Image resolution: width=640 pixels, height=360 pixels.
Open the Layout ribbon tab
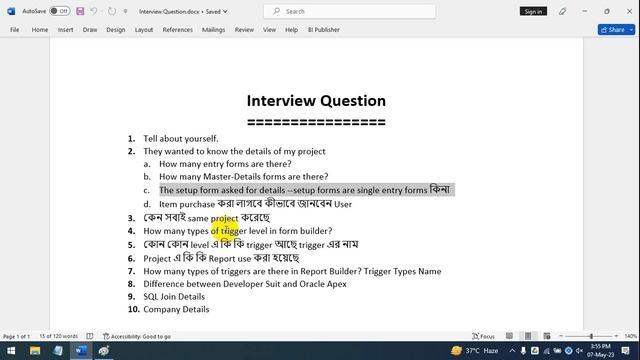144,30
